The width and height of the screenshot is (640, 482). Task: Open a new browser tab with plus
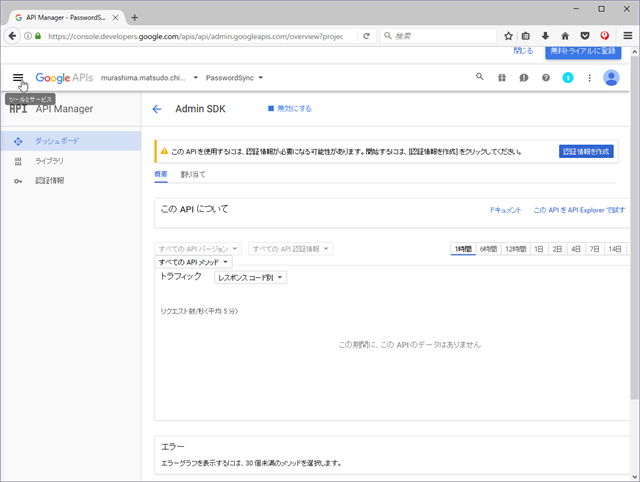tap(134, 18)
